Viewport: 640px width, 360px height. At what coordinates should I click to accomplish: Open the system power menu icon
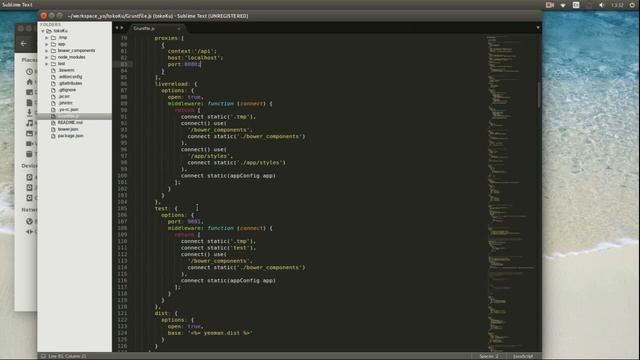(632, 5)
